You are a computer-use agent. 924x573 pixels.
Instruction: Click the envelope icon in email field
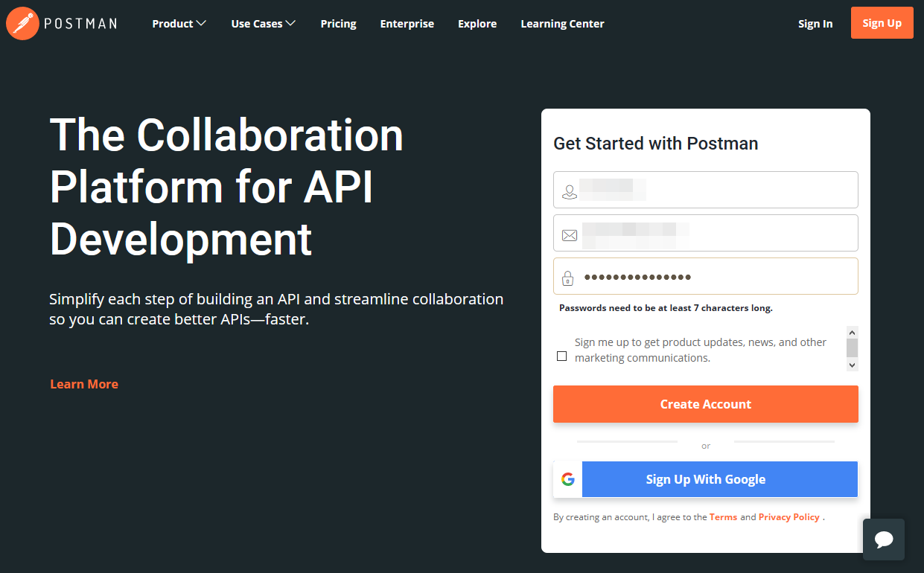(570, 235)
